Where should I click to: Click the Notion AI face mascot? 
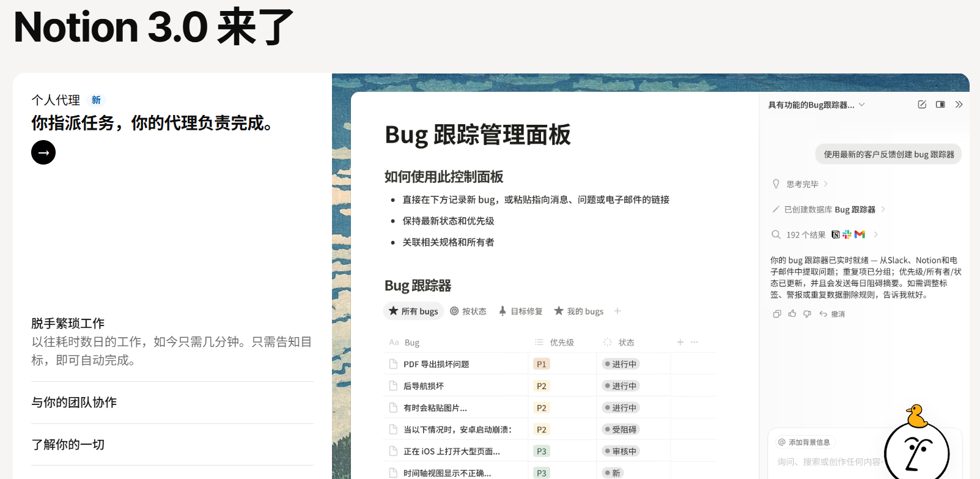(x=917, y=451)
